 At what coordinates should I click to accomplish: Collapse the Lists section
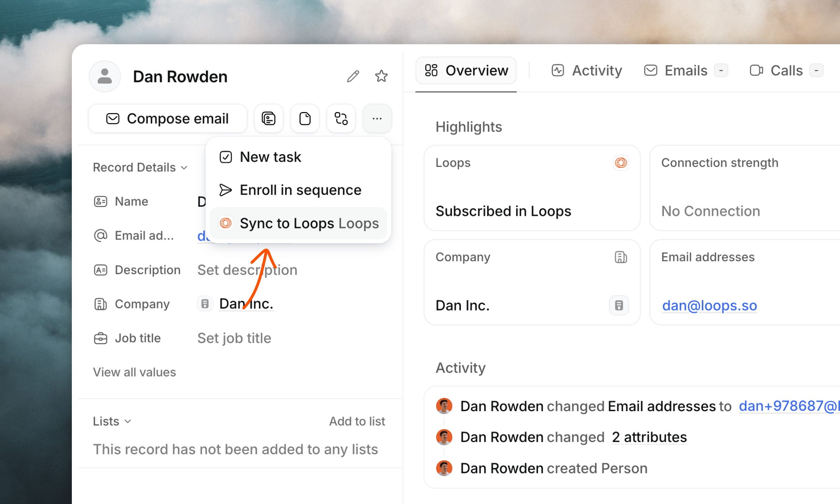[112, 421]
